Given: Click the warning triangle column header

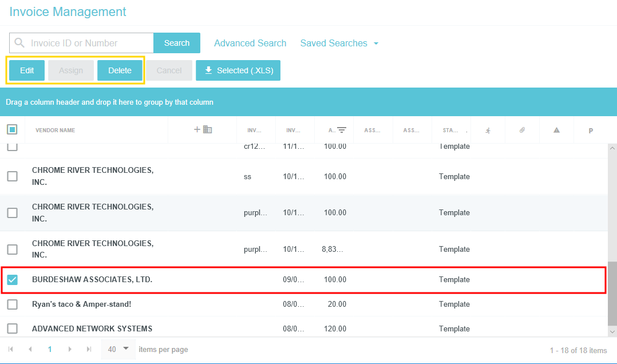Looking at the screenshot, I should tap(556, 130).
